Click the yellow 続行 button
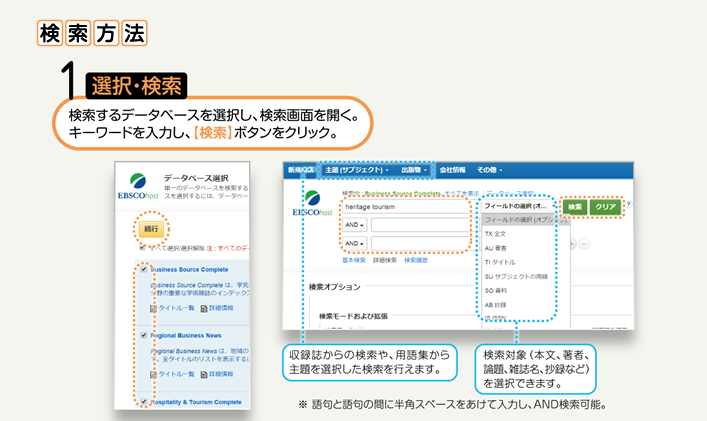 [151, 229]
